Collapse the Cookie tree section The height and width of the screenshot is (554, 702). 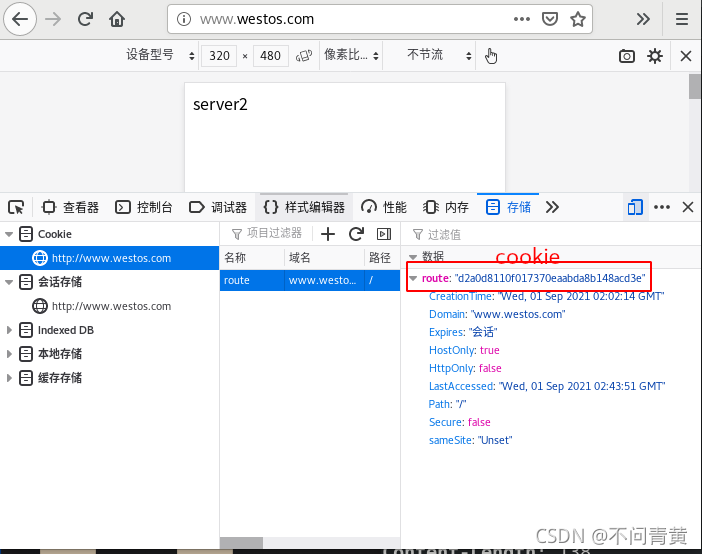9,234
